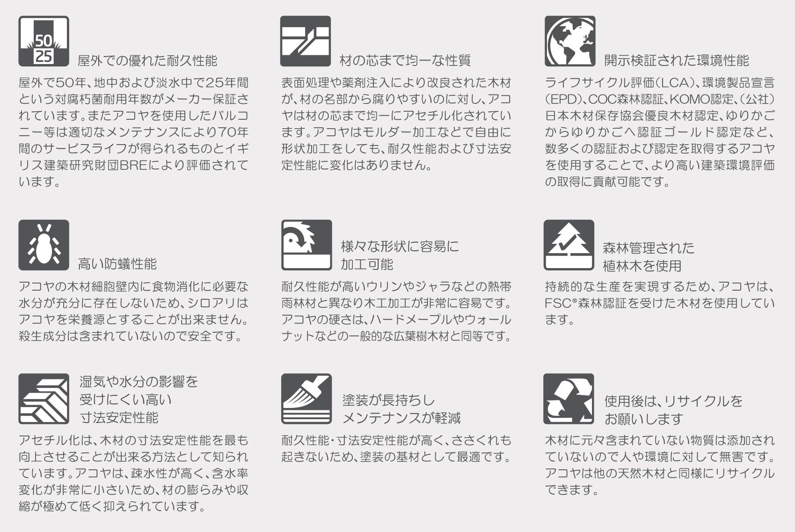Select the heading 高い防蟻性能
The height and width of the screenshot is (532, 795).
coord(117,264)
